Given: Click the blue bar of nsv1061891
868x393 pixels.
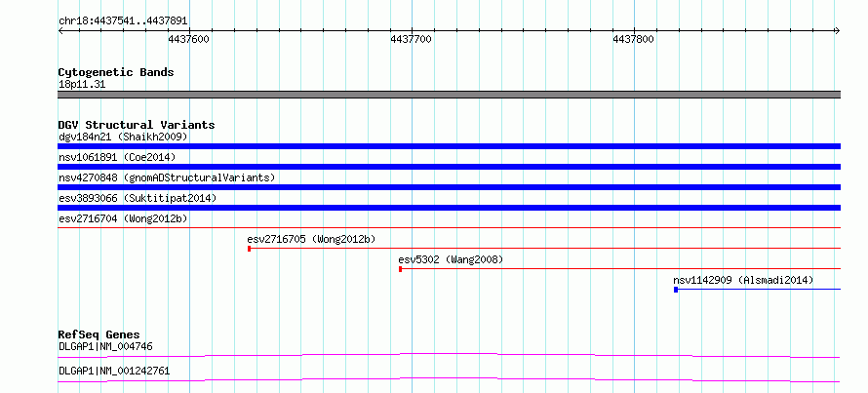Looking at the screenshot, I should pyautogui.click(x=449, y=167).
